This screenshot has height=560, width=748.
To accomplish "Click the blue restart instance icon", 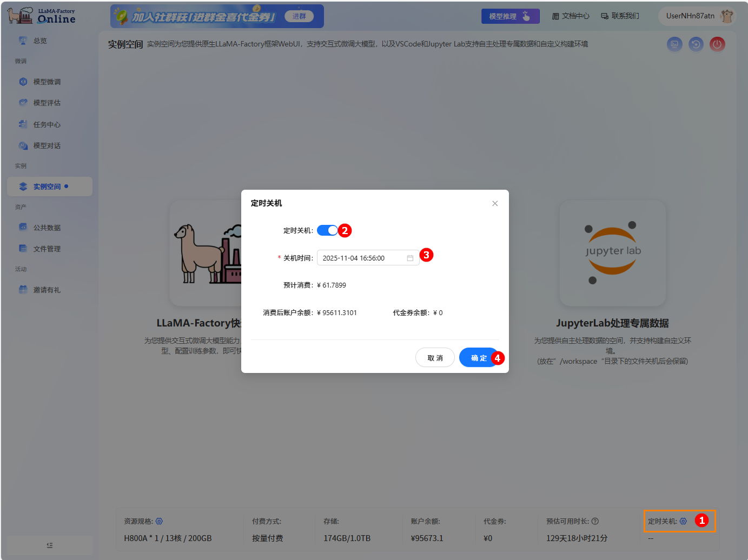I will (x=696, y=44).
